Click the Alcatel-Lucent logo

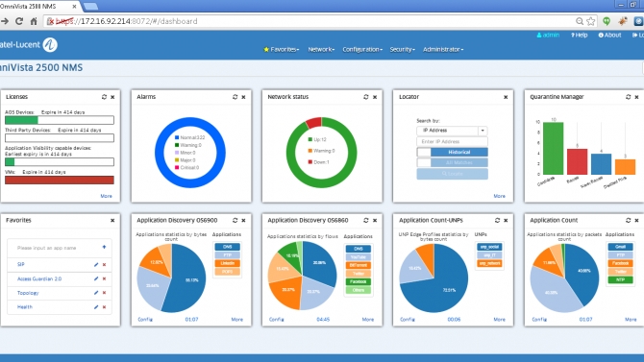(x=28, y=45)
